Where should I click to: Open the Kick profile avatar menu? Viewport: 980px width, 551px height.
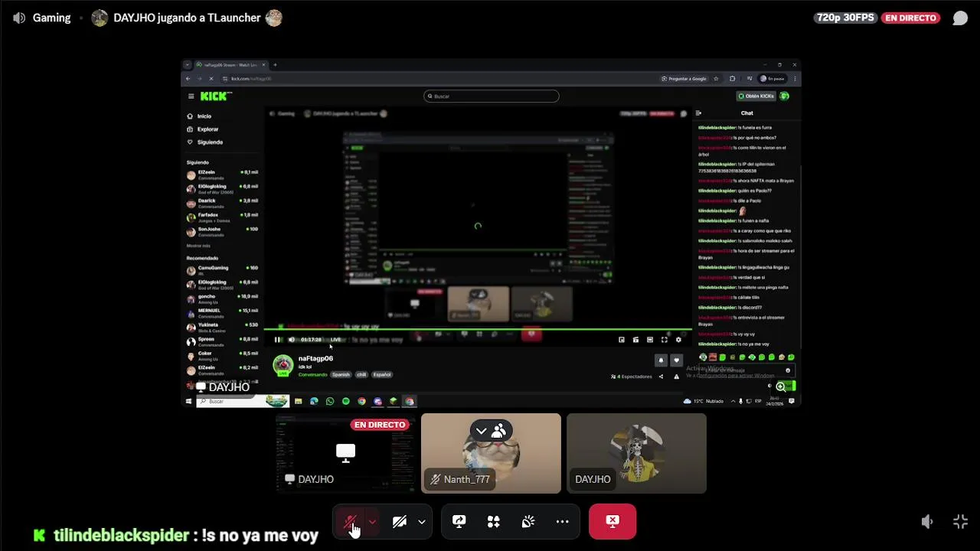coord(784,96)
